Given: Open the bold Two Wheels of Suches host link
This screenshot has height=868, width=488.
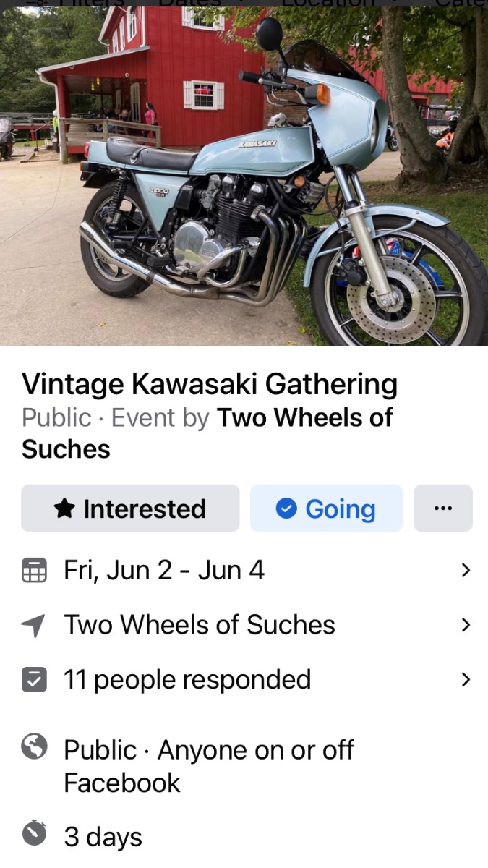Looking at the screenshot, I should point(304,418).
